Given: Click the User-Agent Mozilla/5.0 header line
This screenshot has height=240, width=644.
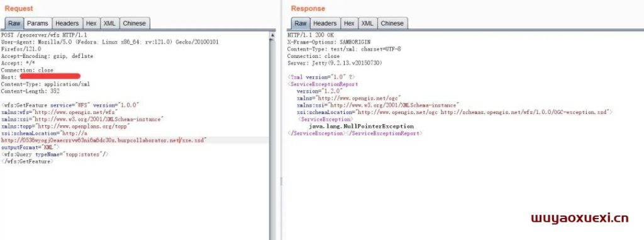Looking at the screenshot, I should (109, 42).
